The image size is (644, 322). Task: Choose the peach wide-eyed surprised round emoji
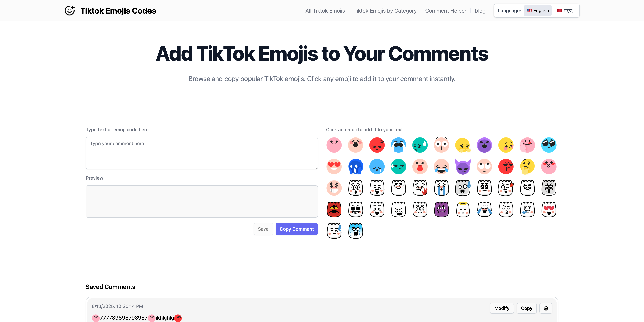(x=441, y=145)
